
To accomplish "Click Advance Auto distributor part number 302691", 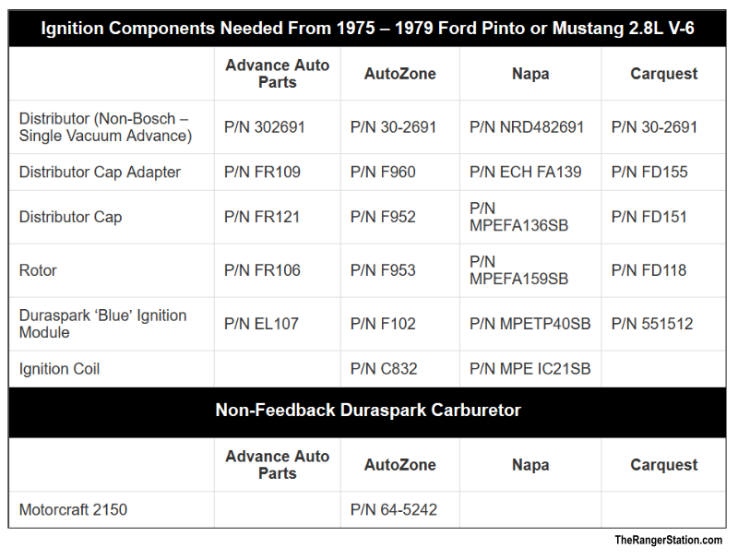I will 265,127.
